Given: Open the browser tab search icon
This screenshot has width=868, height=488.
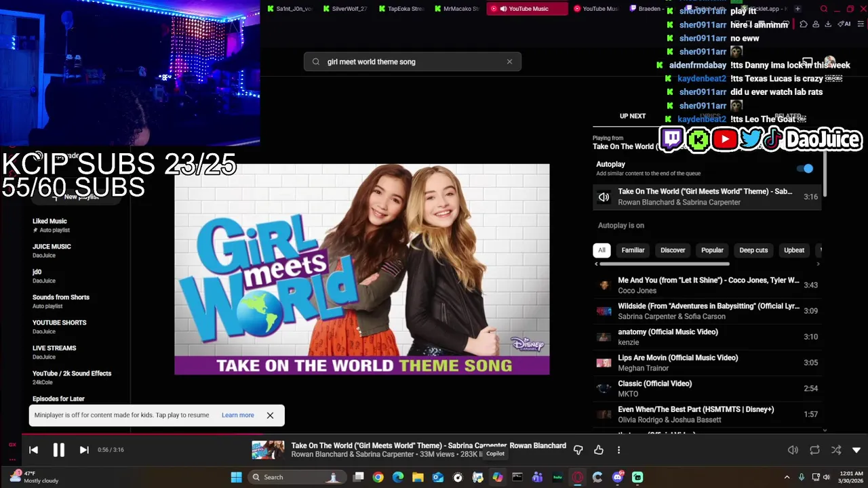Looking at the screenshot, I should (824, 9).
